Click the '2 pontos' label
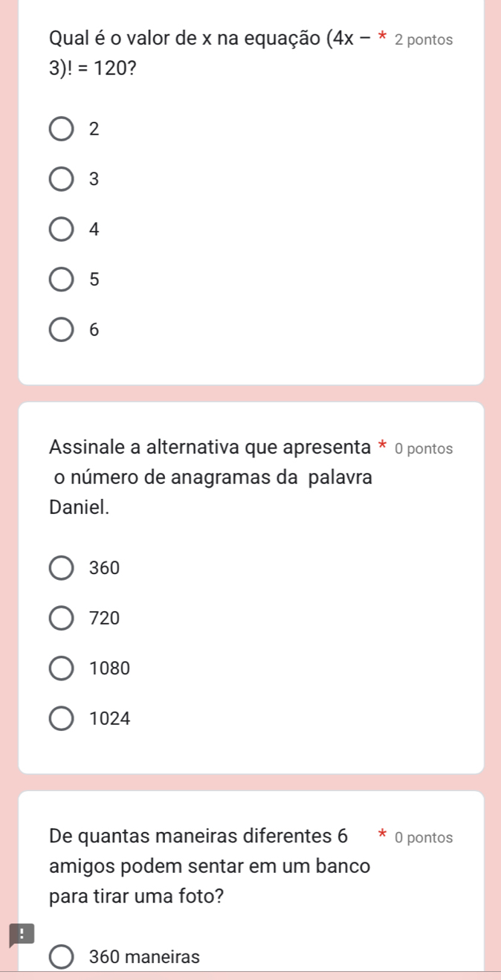The height and width of the screenshot is (980, 501). (424, 40)
